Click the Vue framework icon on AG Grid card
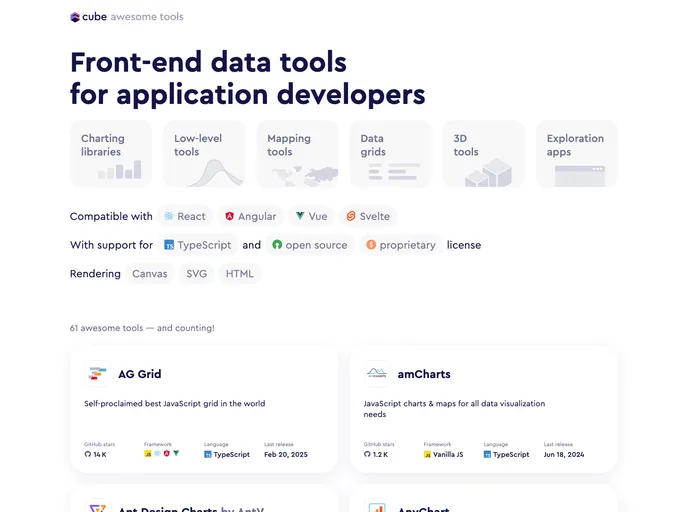The height and width of the screenshot is (512, 688). [x=176, y=454]
